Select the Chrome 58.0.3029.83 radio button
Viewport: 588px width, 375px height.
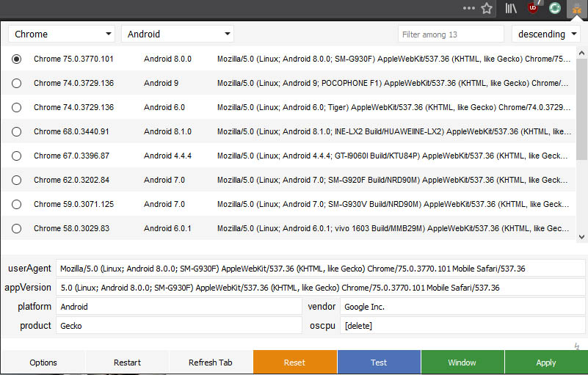(x=16, y=228)
